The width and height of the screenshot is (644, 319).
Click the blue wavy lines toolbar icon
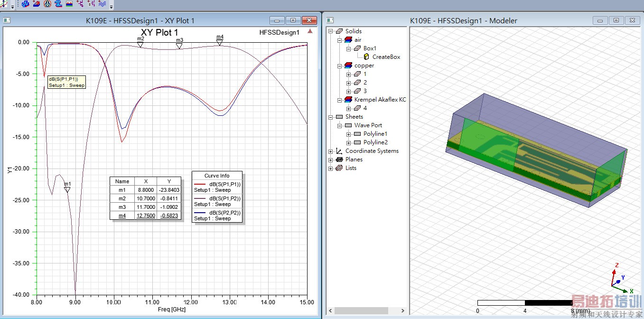(102, 4)
